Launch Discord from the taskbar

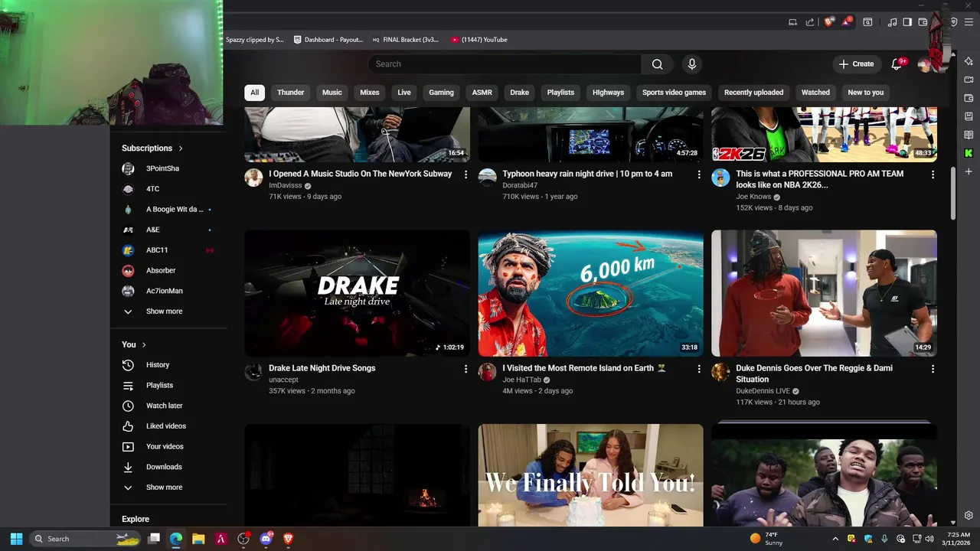coord(266,539)
